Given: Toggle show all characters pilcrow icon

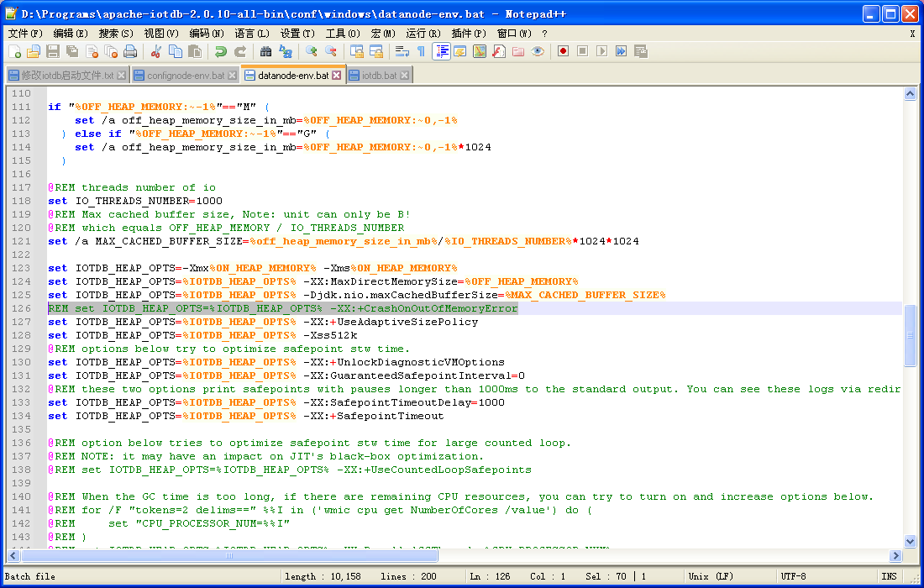Looking at the screenshot, I should pyautogui.click(x=422, y=52).
